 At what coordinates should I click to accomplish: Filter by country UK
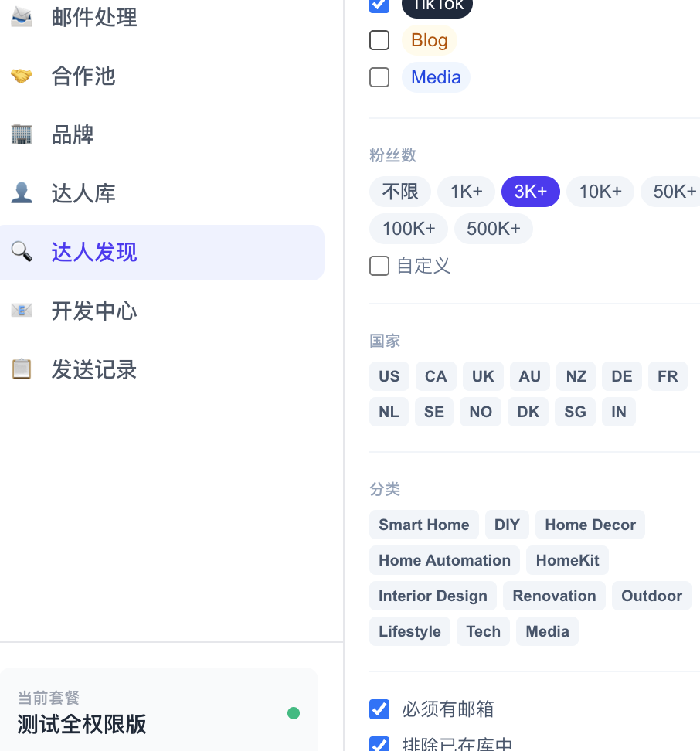(x=483, y=376)
